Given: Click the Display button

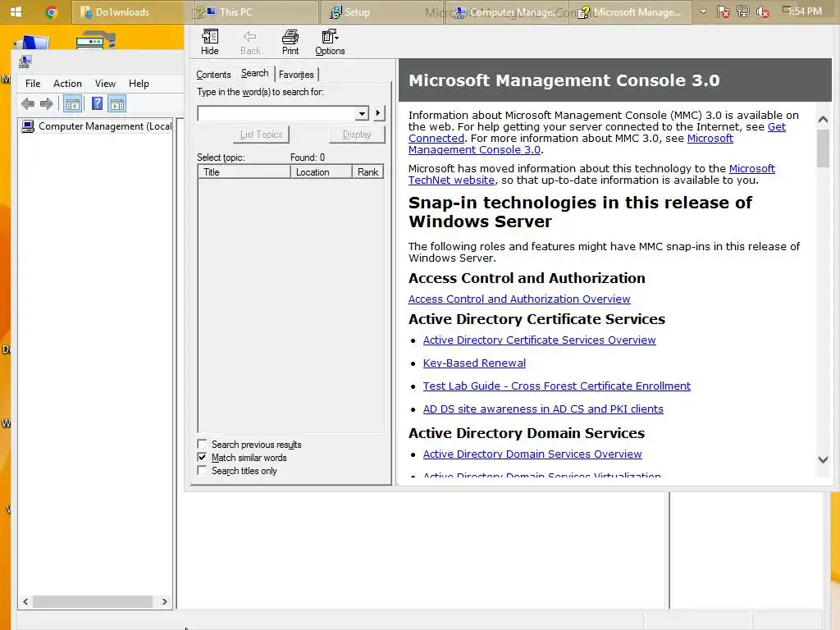Looking at the screenshot, I should (x=357, y=135).
